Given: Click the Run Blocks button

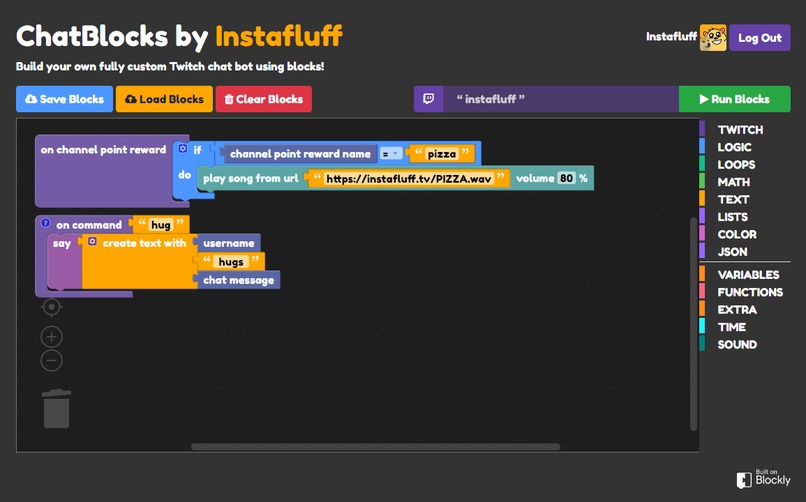Looking at the screenshot, I should pos(735,99).
